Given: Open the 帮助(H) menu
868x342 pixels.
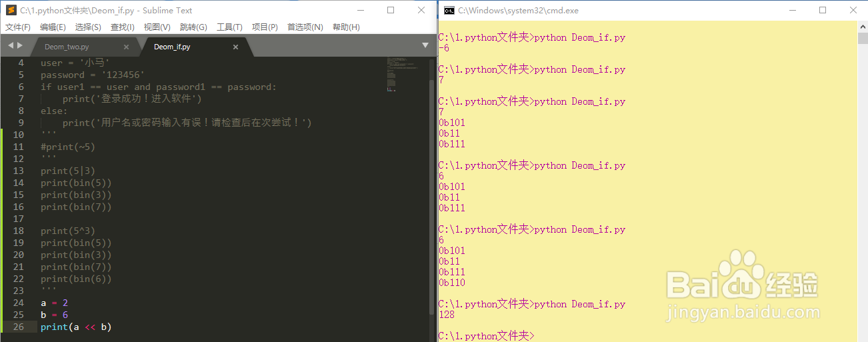Looking at the screenshot, I should pos(346,27).
